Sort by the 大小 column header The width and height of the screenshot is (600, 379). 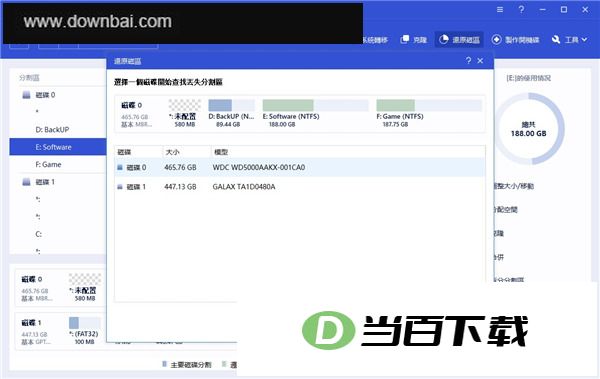(172, 152)
